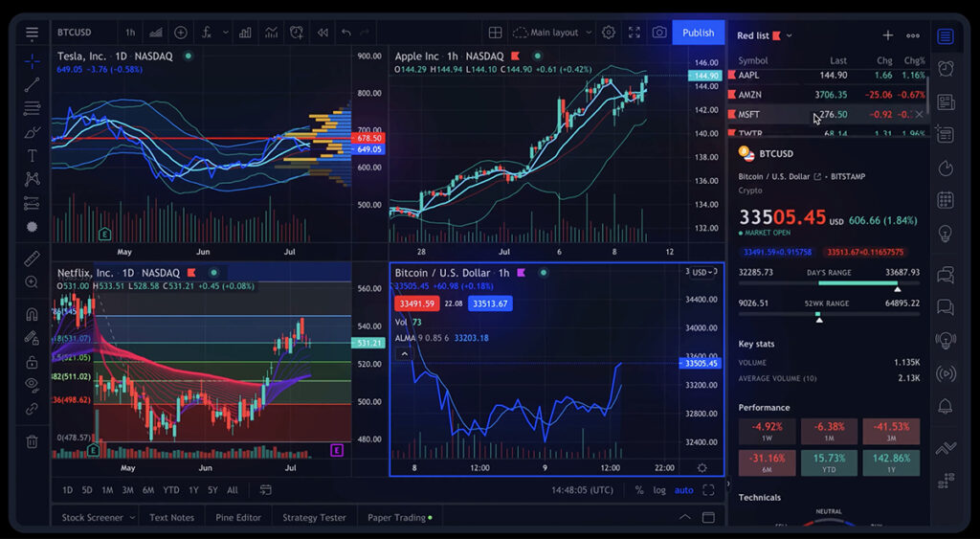
Task: Open the select layout grid icon
Action: pyautogui.click(x=495, y=33)
